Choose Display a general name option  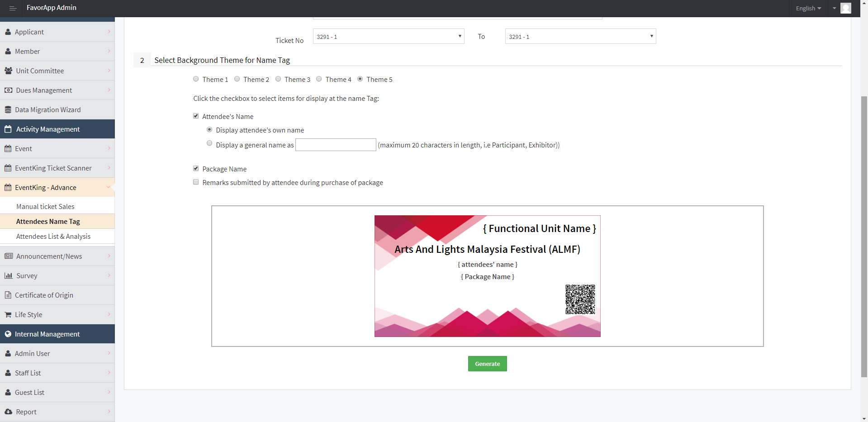tap(209, 143)
